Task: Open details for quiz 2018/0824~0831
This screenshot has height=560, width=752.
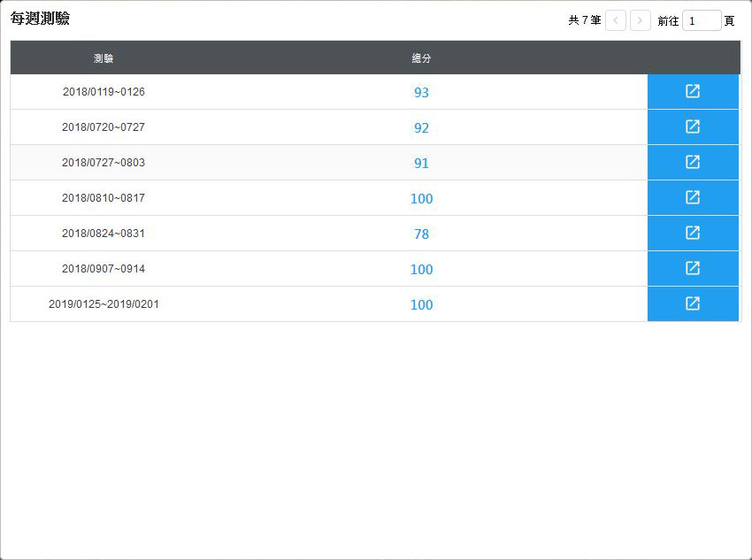Action: coord(693,234)
